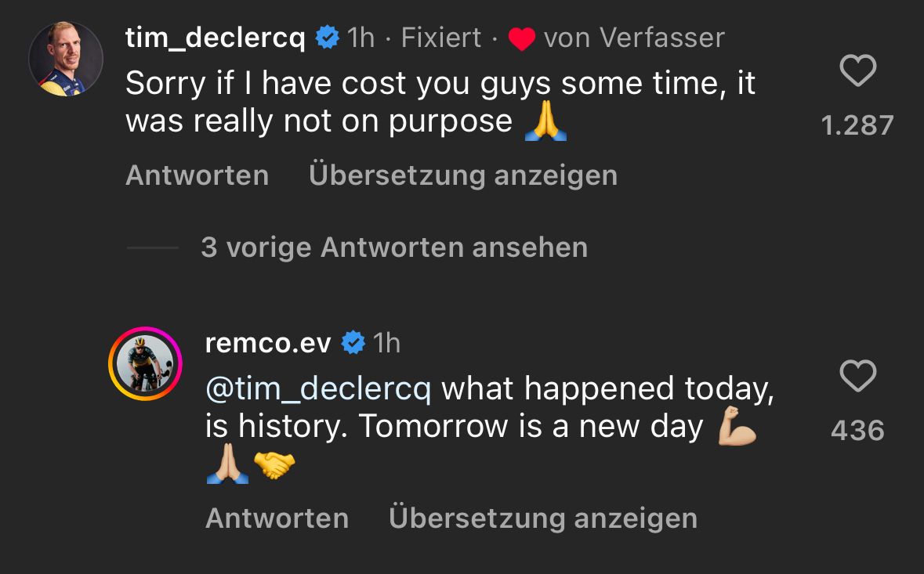Show translation of remco.ev's reply
The height and width of the screenshot is (574, 924).
[x=542, y=518]
